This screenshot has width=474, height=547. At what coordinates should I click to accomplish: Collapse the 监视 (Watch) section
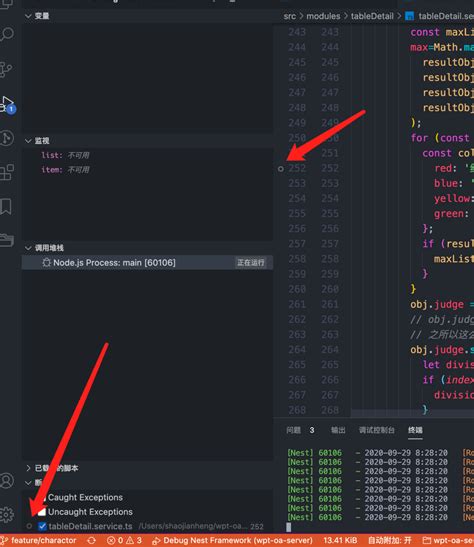29,141
